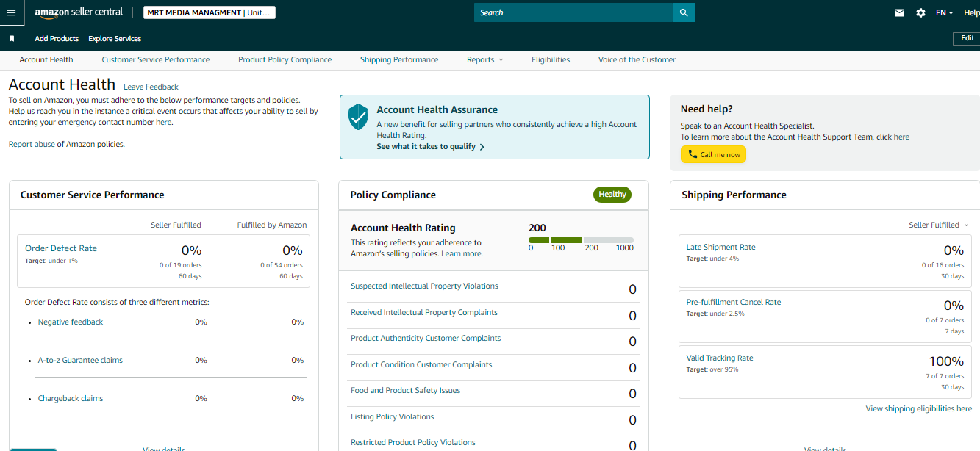Open the Order Defect Rate link
Viewport: 980px width, 451px height.
[x=61, y=248]
